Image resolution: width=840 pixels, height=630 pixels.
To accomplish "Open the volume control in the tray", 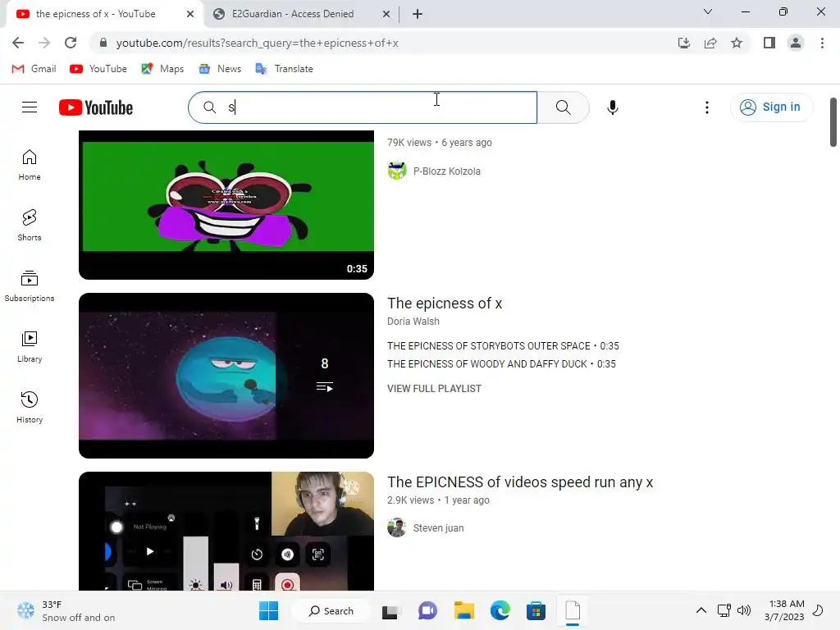I will tap(743, 610).
